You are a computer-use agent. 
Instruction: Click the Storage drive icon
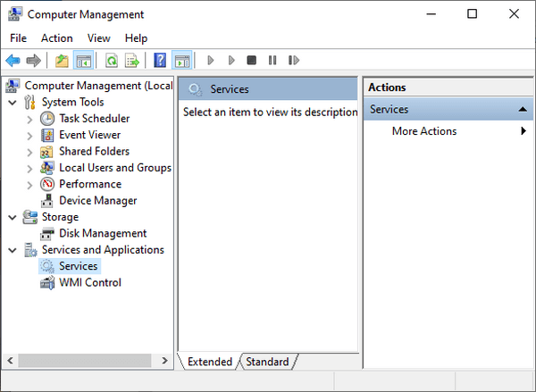coord(30,217)
